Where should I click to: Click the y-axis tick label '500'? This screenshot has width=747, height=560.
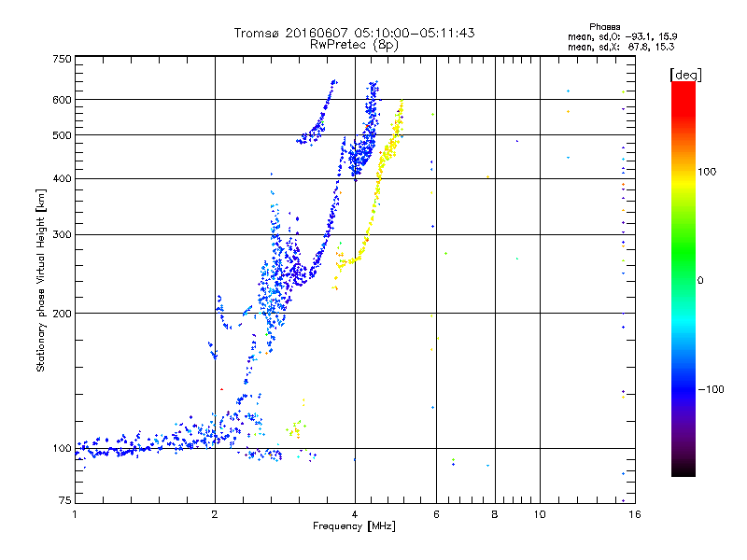(62, 135)
